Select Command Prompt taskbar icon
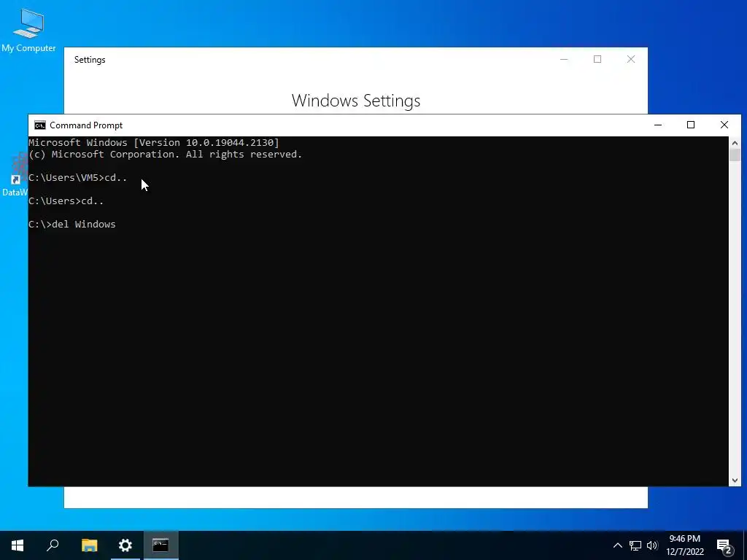Image resolution: width=747 pixels, height=560 pixels. coord(161,545)
